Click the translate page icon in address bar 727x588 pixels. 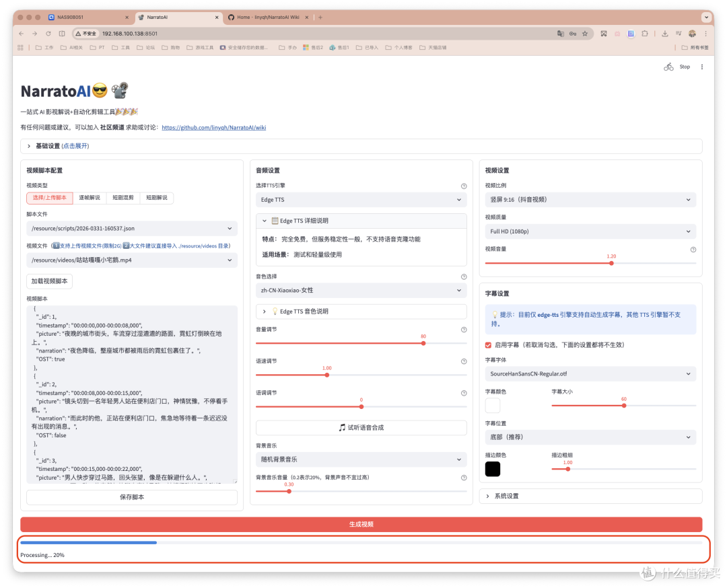(x=560, y=34)
